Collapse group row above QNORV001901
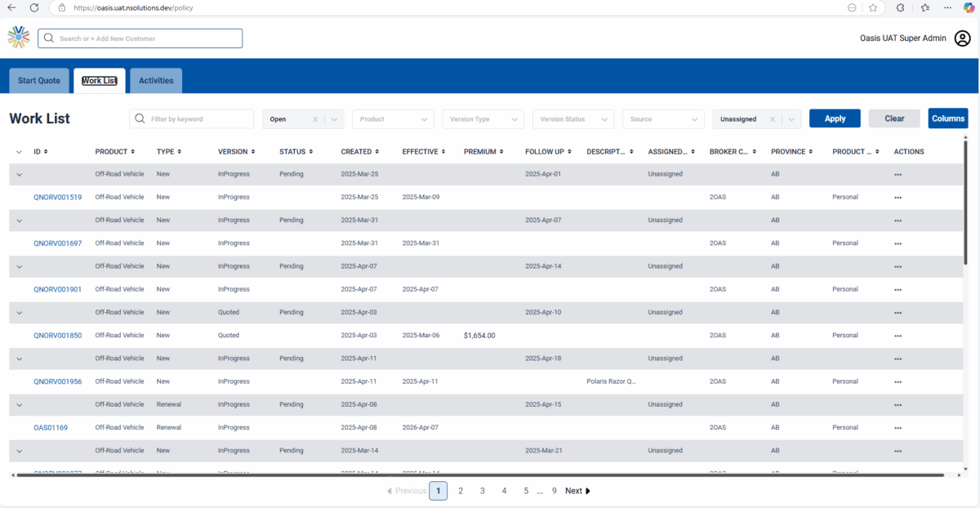The height and width of the screenshot is (508, 980). click(19, 266)
